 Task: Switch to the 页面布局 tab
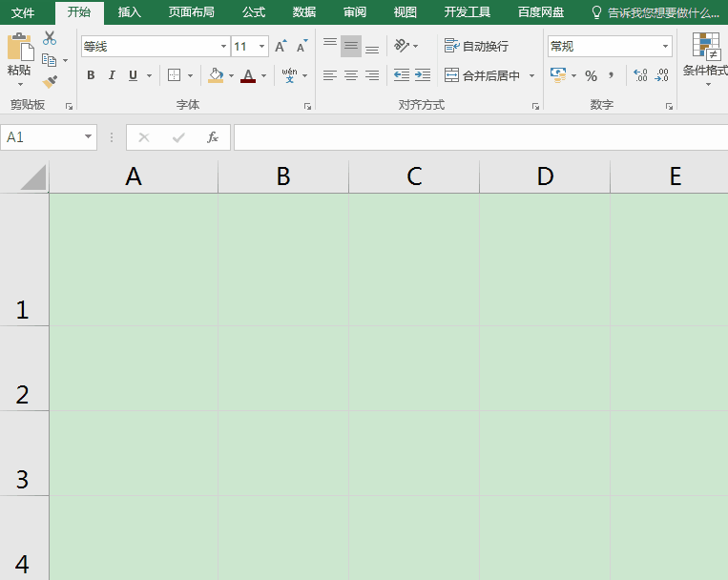click(x=191, y=12)
